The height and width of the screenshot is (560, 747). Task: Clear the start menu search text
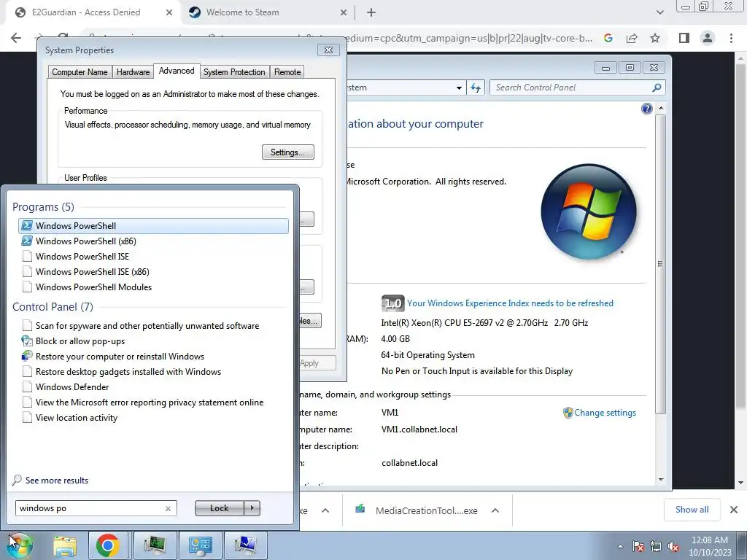click(x=168, y=508)
